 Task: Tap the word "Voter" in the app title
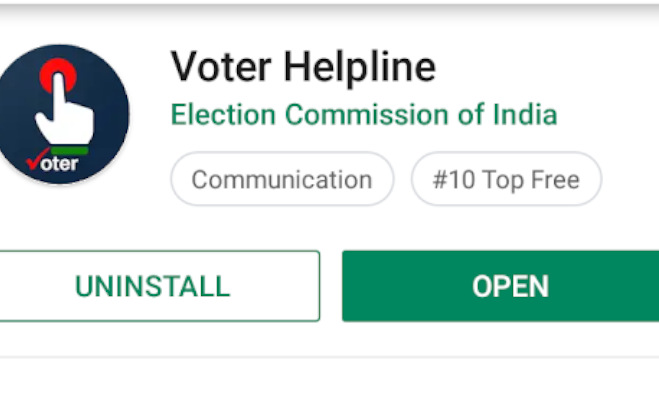220,67
